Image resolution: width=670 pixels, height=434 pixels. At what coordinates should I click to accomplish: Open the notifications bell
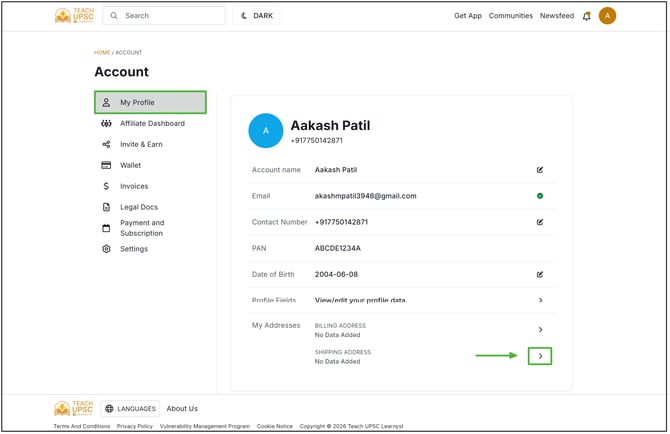pos(588,16)
